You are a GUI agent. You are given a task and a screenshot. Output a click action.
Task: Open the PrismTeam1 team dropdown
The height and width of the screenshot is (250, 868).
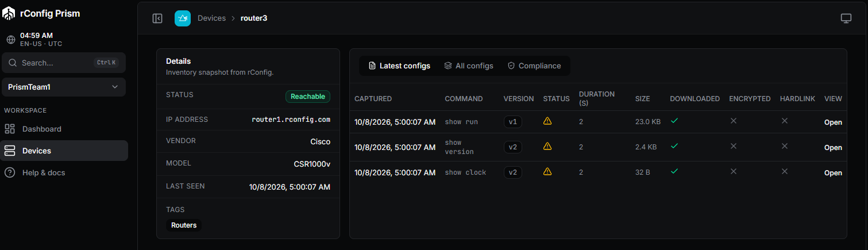[x=64, y=87]
